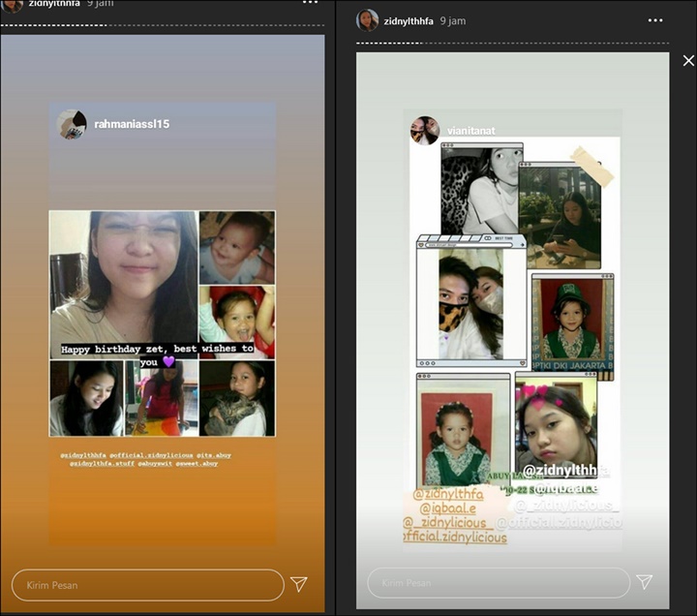This screenshot has height=616, width=697.
Task: Open zidnylthhfa username in right story header
Action: click(409, 21)
